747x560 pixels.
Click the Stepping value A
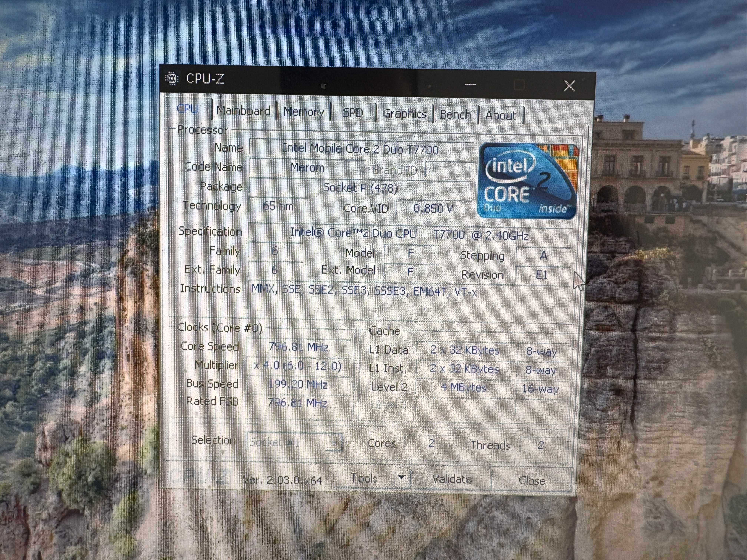coord(543,256)
